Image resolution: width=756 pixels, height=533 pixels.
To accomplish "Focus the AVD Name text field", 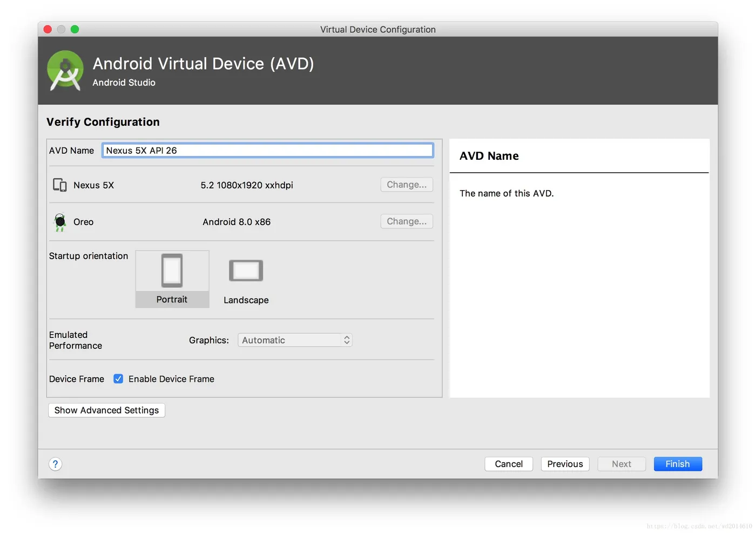I will tap(268, 150).
